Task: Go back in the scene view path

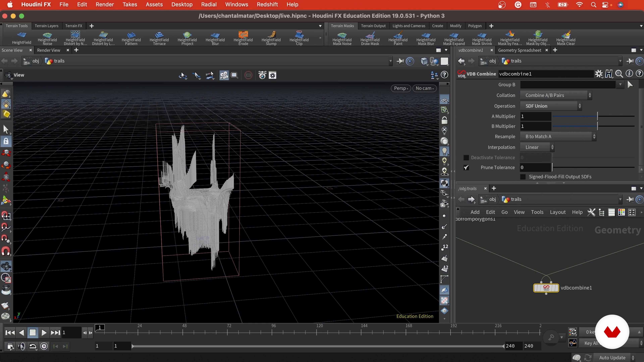Action: coord(5,61)
